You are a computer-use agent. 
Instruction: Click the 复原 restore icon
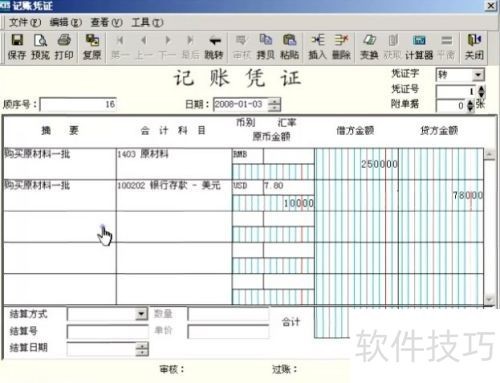coord(92,41)
